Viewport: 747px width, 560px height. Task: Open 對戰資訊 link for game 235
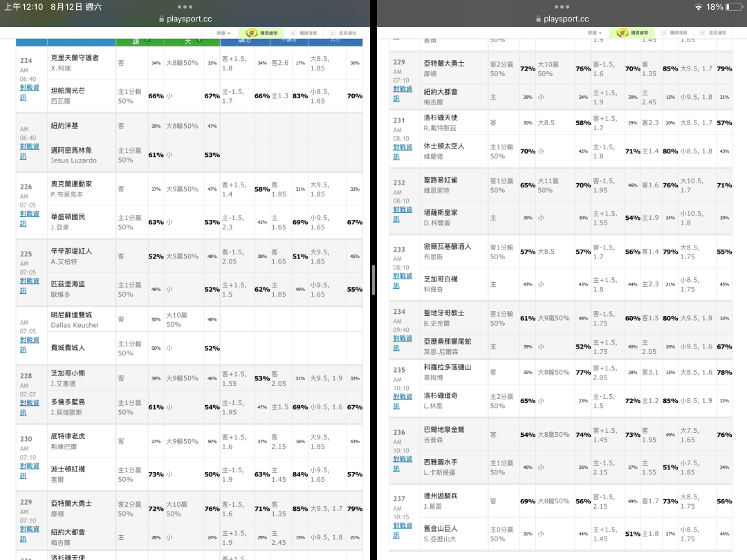click(x=403, y=402)
